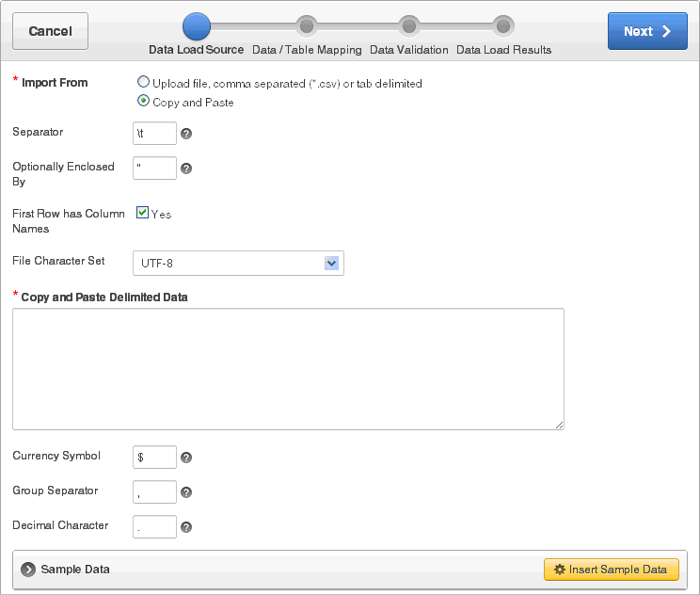The width and height of the screenshot is (700, 595).
Task: Select Upload file radio option
Action: point(143,82)
